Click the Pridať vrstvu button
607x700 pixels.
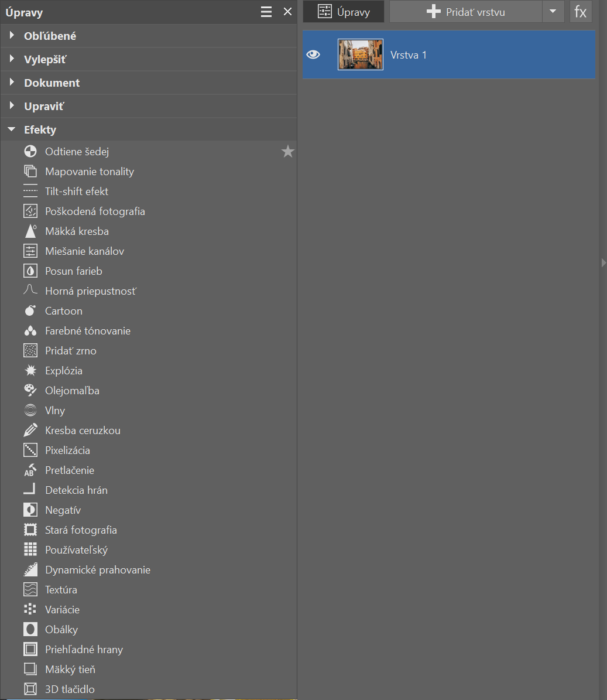tap(465, 12)
